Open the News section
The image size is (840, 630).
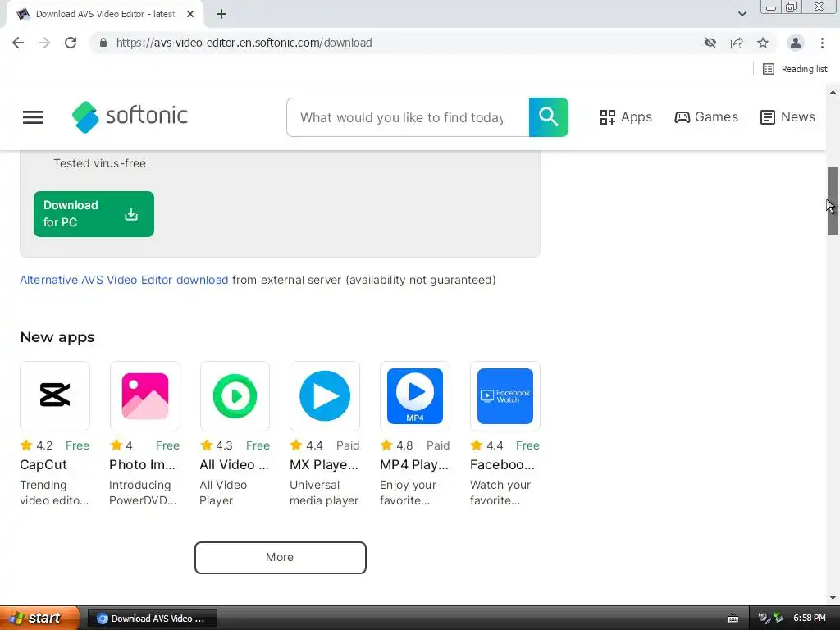pos(787,116)
